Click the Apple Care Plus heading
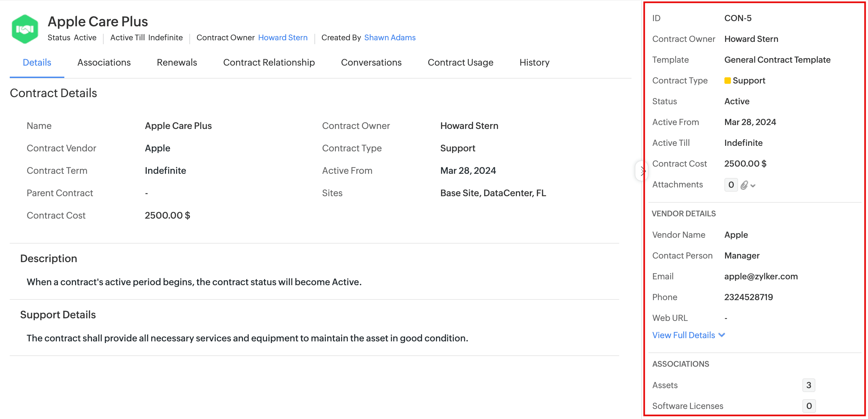This screenshot has height=419, width=868. pos(98,21)
